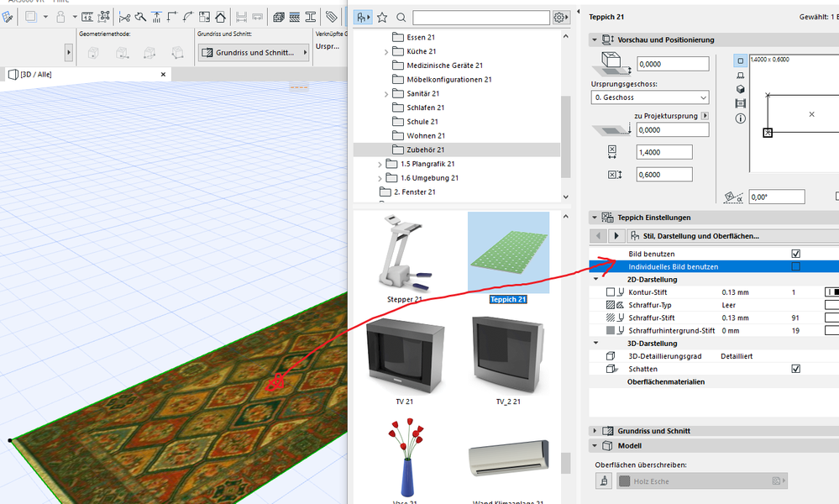Viewport: 839px width, 504px height.
Task: Select 2D symbol preview mode icon
Action: point(741,60)
